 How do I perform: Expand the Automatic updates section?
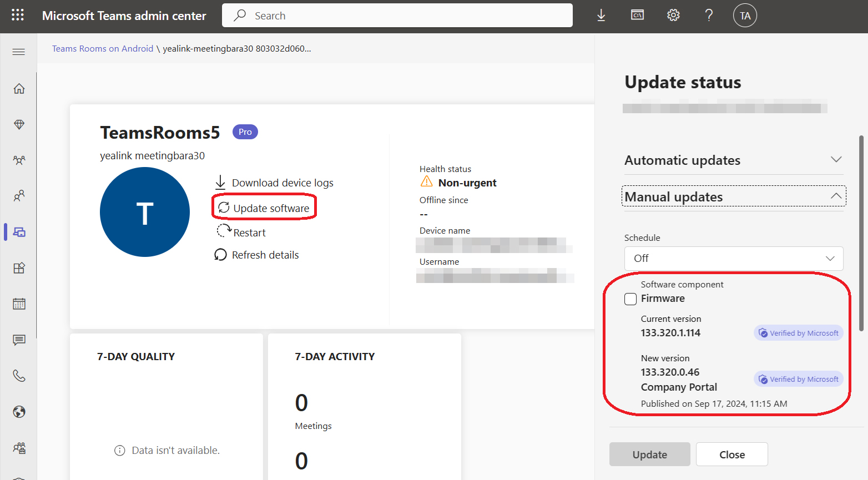[734, 160]
